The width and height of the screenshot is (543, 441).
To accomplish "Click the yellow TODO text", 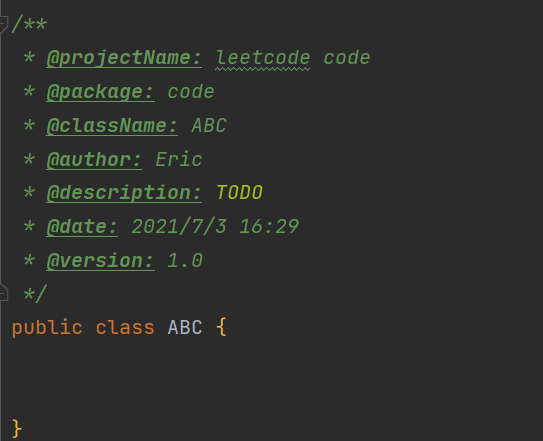I will [x=239, y=193].
